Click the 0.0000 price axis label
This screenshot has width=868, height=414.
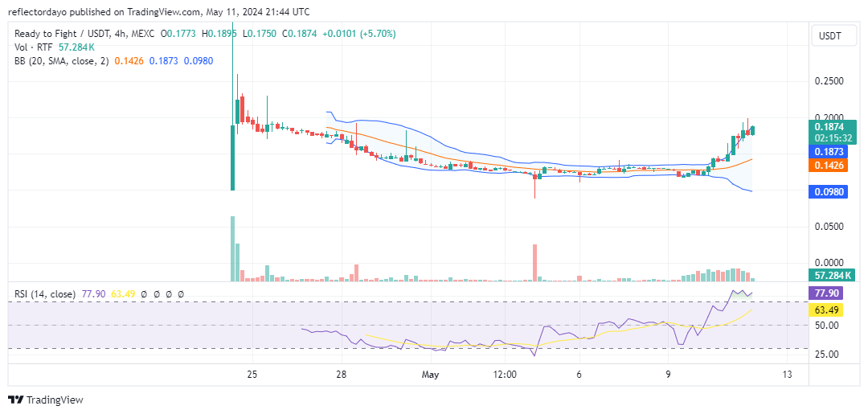[x=829, y=263]
